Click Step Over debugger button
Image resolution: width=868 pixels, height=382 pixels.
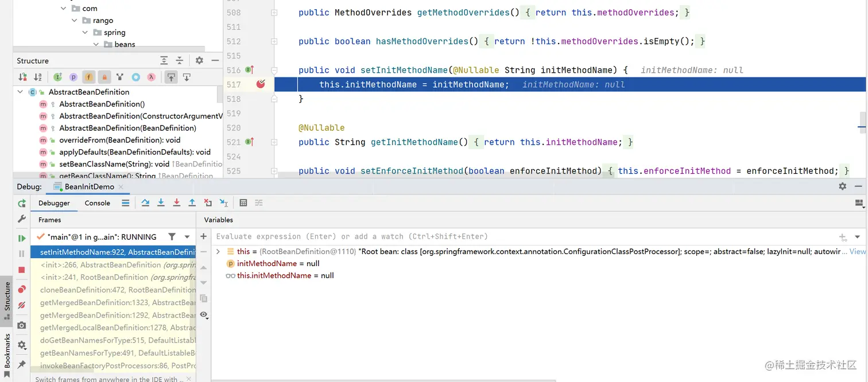[x=145, y=203]
